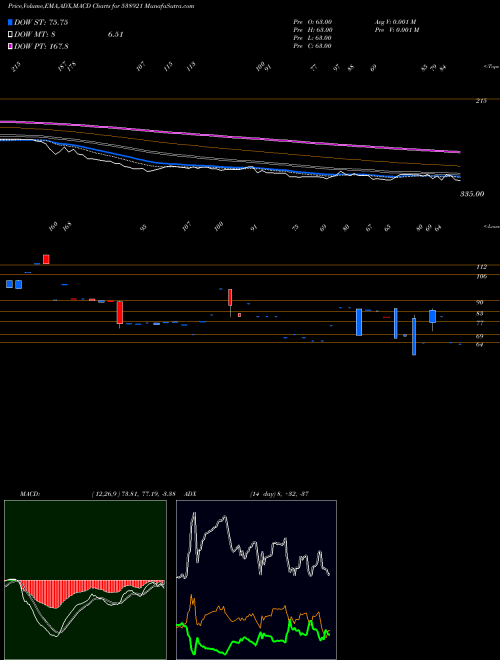
Task: Click the 'Pre L: 63.00' low value
Action: [x=312, y=38]
